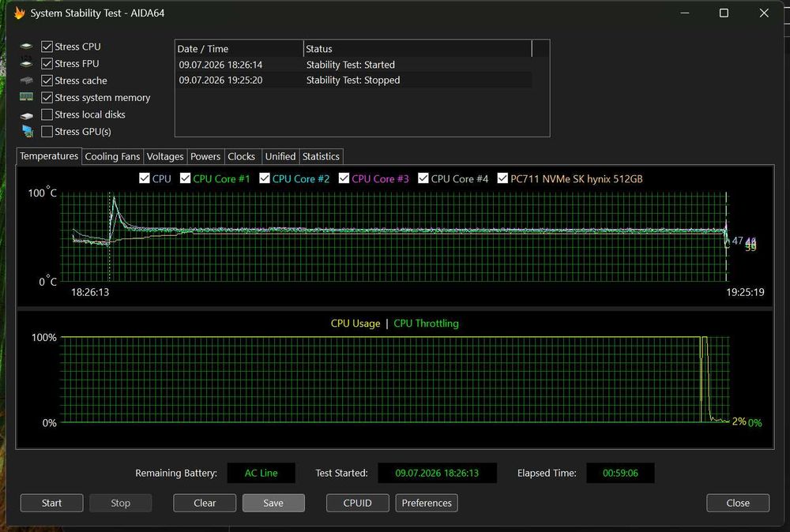Click the 18:26:13 graph start time label

tap(90, 292)
